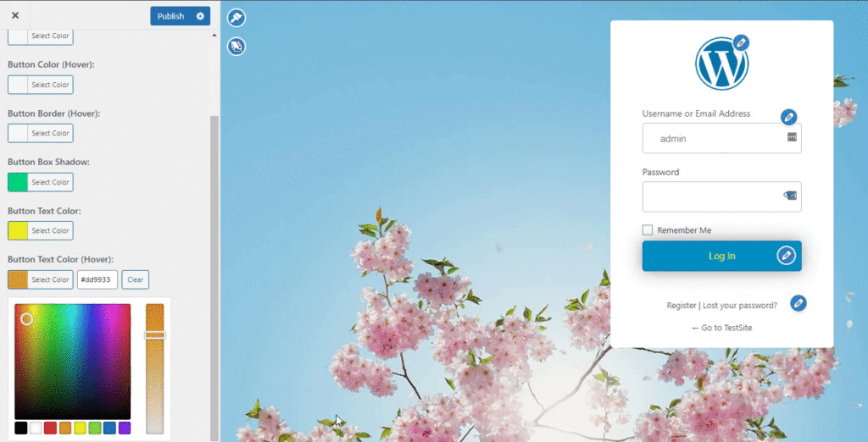Clear the hover text color

tap(135, 279)
